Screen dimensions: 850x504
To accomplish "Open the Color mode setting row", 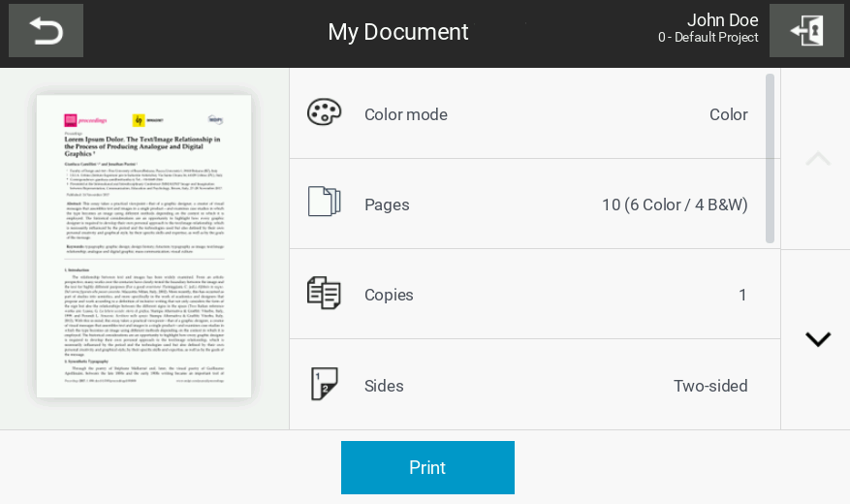I will coord(533,114).
